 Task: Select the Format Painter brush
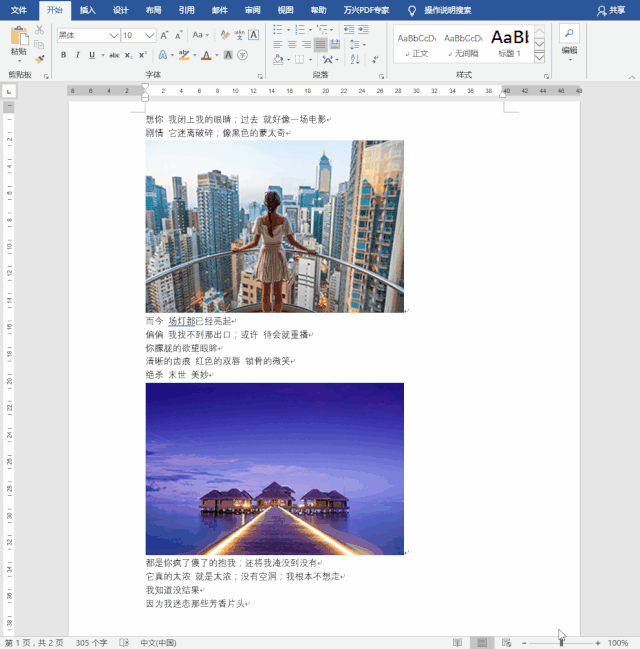tap(39, 59)
